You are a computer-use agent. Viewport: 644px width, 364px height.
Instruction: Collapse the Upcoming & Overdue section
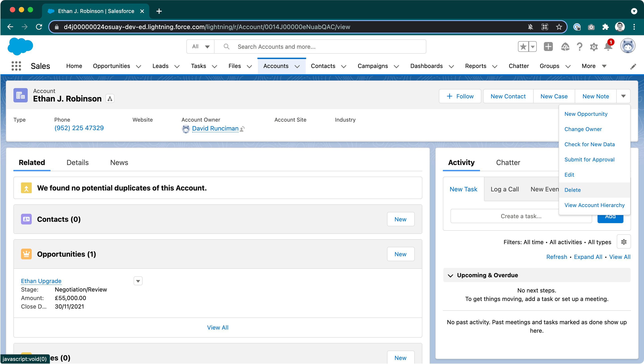[450, 275]
